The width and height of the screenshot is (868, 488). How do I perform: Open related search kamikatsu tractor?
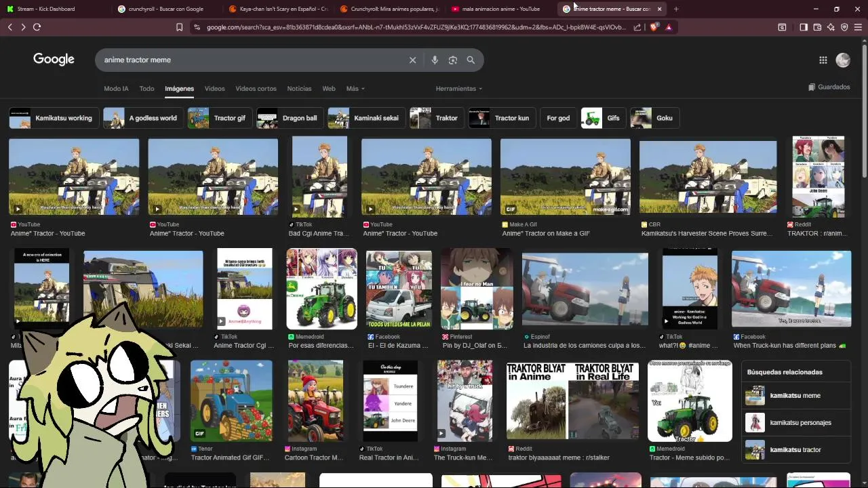795,449
